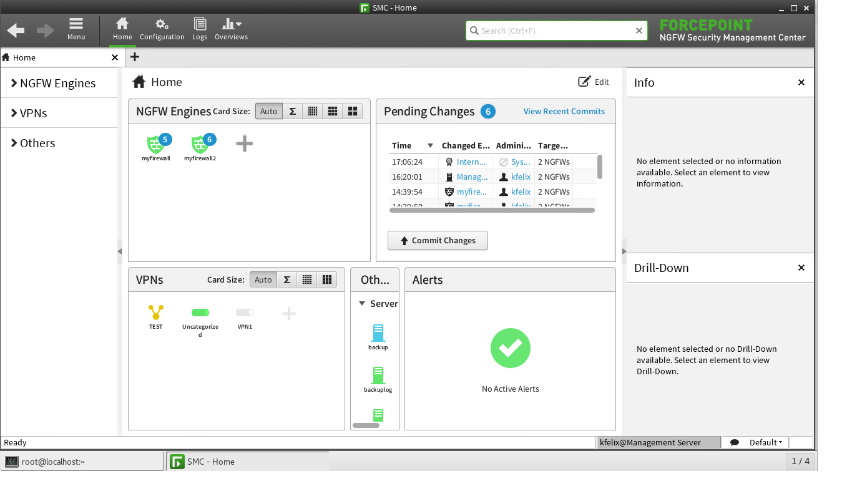Click the backuplog server icon
This screenshot has width=847, height=504.
coord(377,374)
